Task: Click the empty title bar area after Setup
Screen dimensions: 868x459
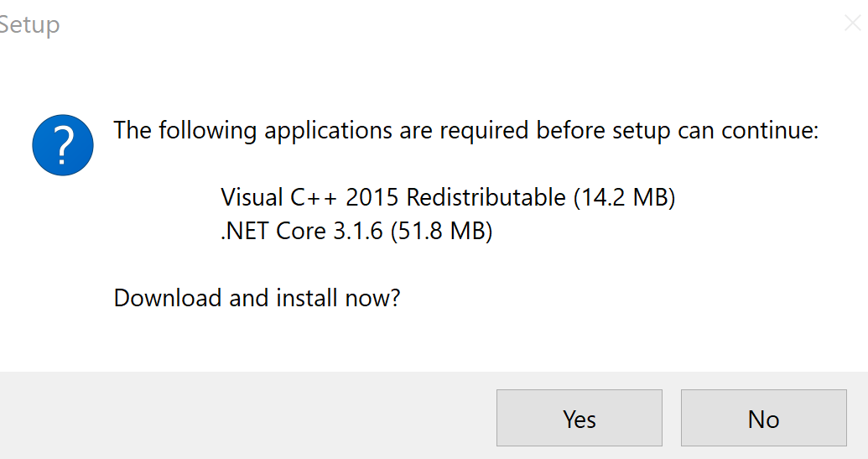Action: (443, 24)
